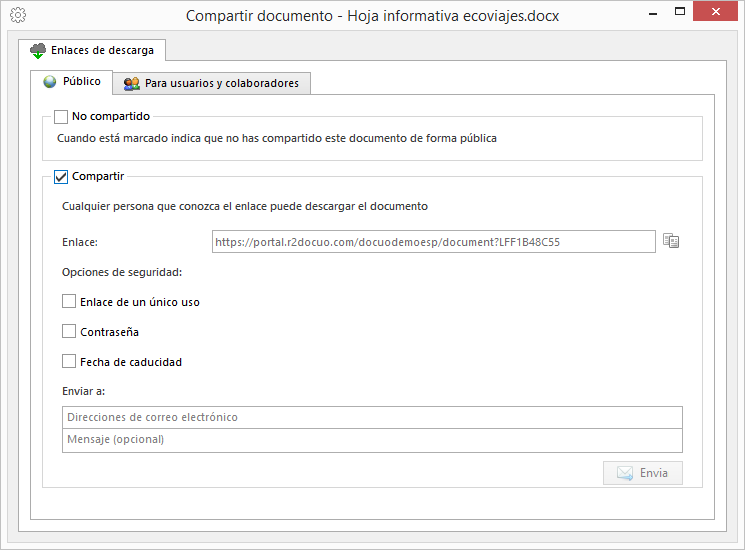Click the users icon on colaboradores tab

[132, 84]
